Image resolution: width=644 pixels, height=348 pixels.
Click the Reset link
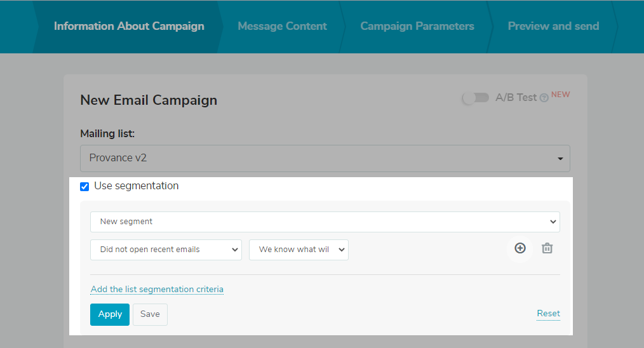coord(548,313)
